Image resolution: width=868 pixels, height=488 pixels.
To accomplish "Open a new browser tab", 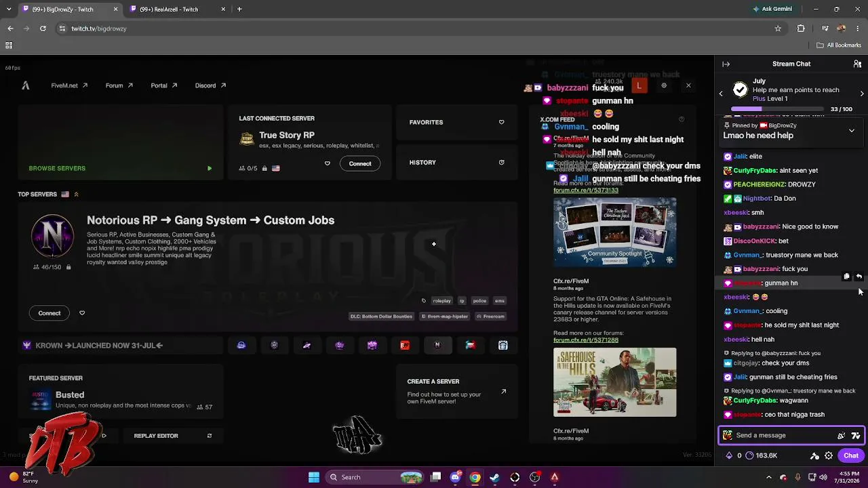I will [239, 9].
